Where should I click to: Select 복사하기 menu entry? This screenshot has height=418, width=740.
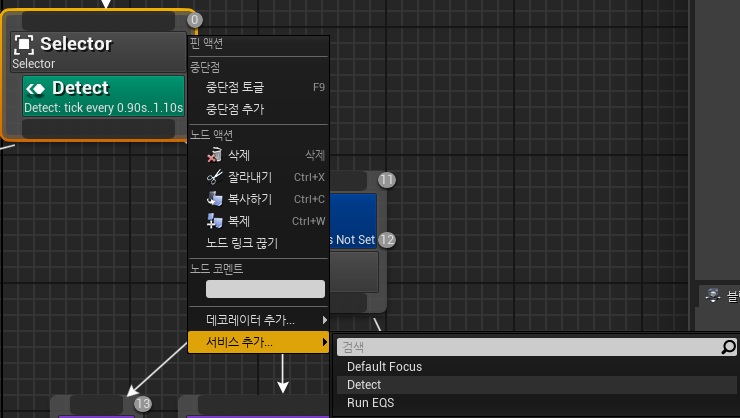[x=258, y=199]
